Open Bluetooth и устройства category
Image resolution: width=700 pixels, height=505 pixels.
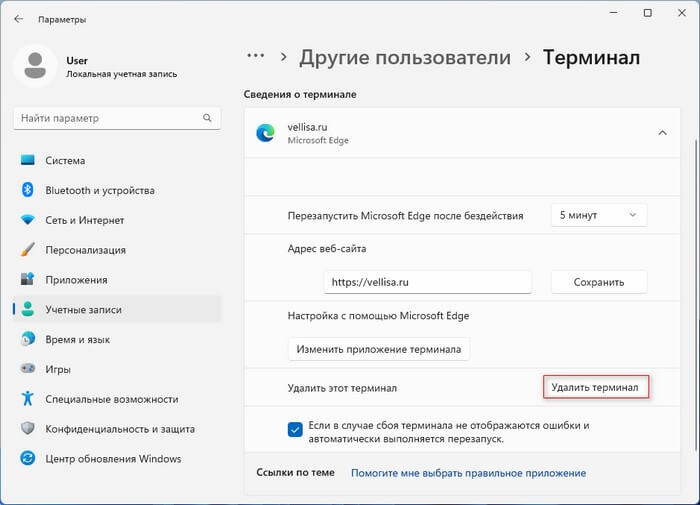pyautogui.click(x=117, y=190)
